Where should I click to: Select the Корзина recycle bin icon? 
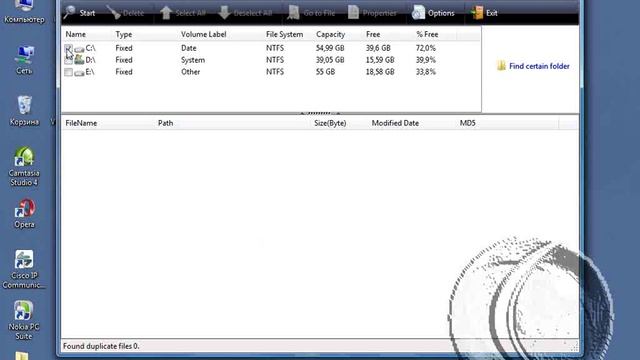[x=24, y=111]
